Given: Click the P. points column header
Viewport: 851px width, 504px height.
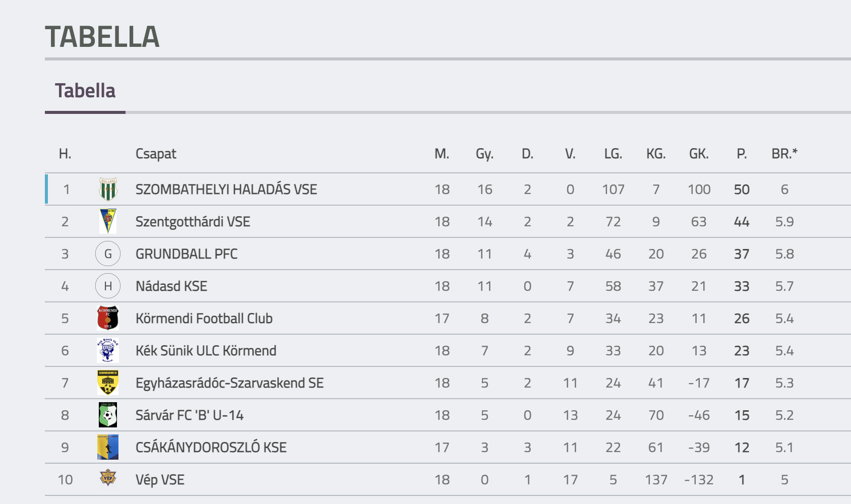Looking at the screenshot, I should (742, 154).
